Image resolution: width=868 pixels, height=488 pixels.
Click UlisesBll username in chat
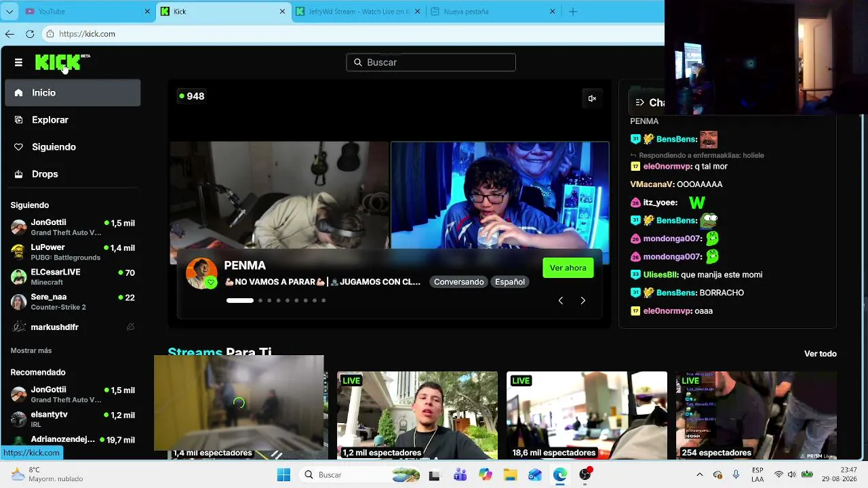pyautogui.click(x=660, y=274)
